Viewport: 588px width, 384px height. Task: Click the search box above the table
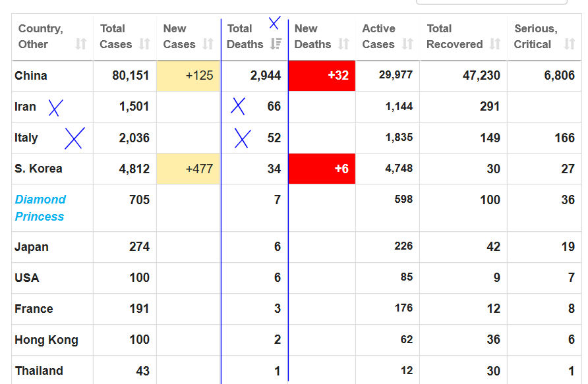pyautogui.click(x=491, y=2)
